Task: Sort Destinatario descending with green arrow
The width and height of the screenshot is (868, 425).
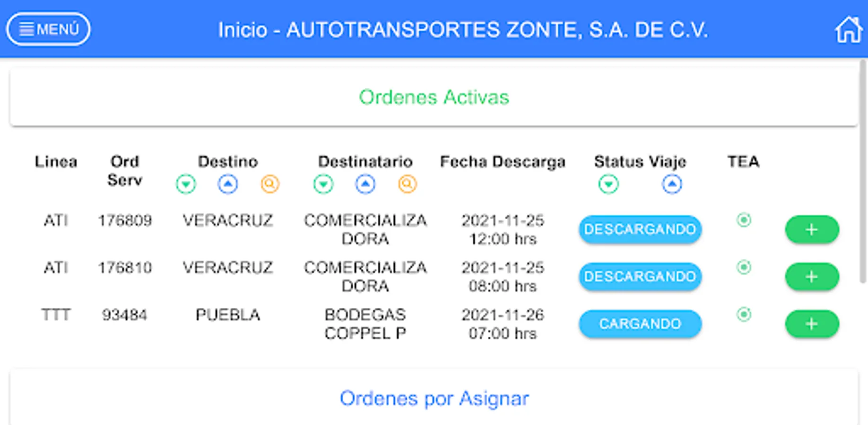Action: coord(323,184)
